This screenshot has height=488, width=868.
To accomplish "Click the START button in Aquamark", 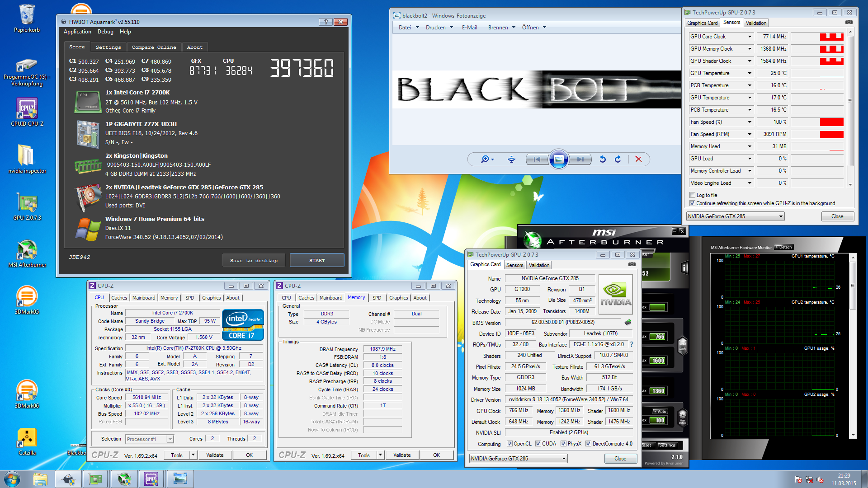I will [317, 260].
